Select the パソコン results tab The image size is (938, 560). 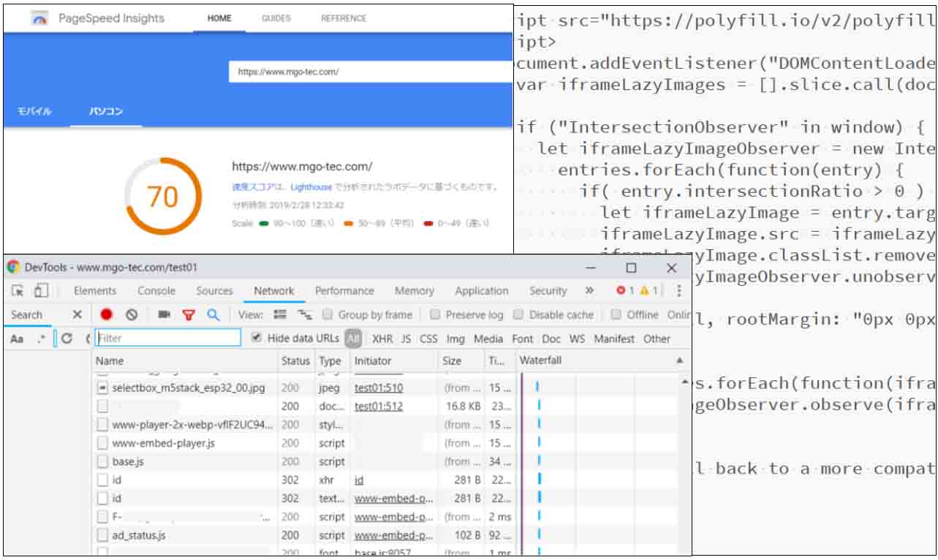point(106,112)
